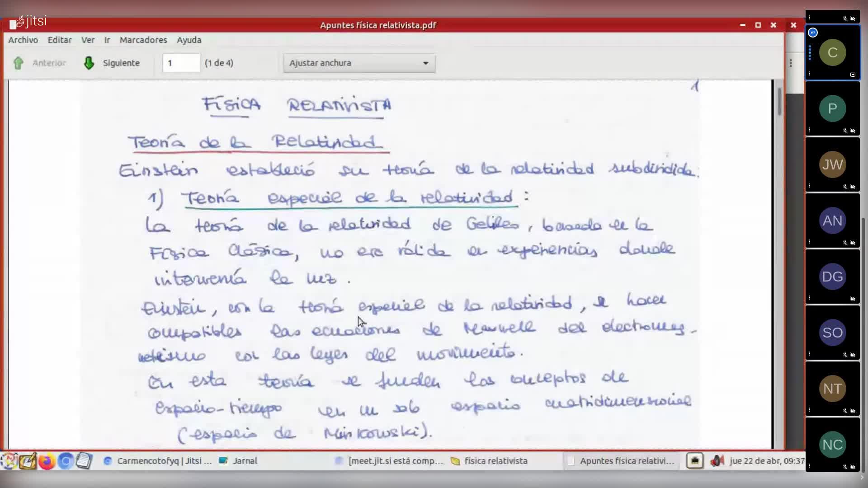Screen dimensions: 868x488
Task: Click the green Siguiente page arrow
Action: [89, 63]
